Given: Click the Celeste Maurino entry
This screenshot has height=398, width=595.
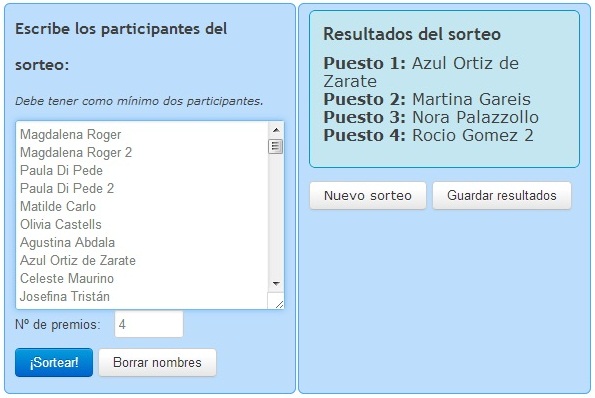Looking at the screenshot, I should pyautogui.click(x=67, y=278).
